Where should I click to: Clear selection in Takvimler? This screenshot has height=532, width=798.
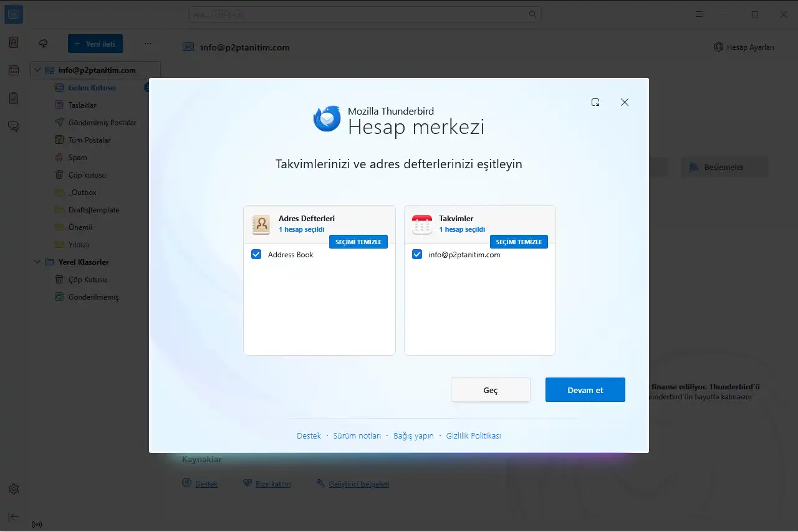pos(519,242)
